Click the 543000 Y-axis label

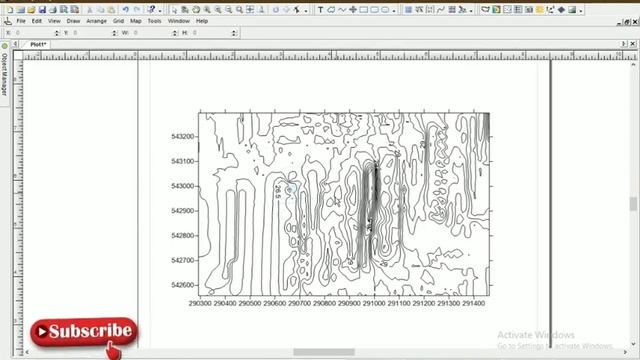pos(182,186)
